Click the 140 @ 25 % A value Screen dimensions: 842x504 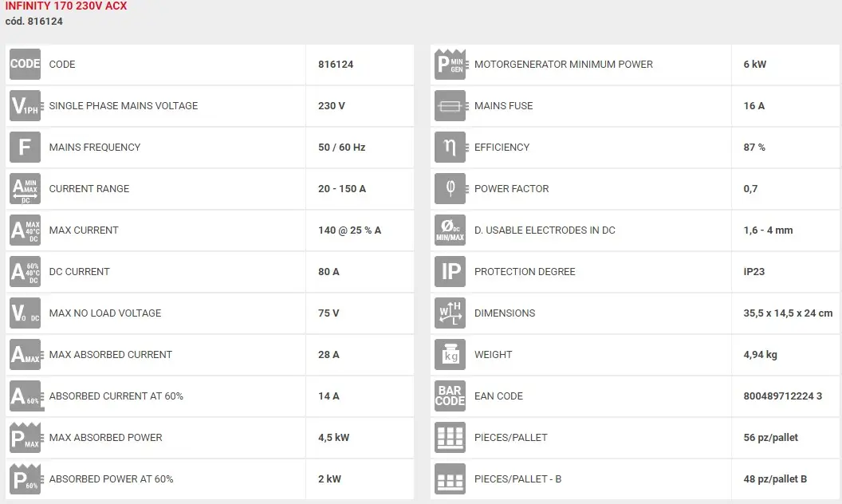click(349, 230)
